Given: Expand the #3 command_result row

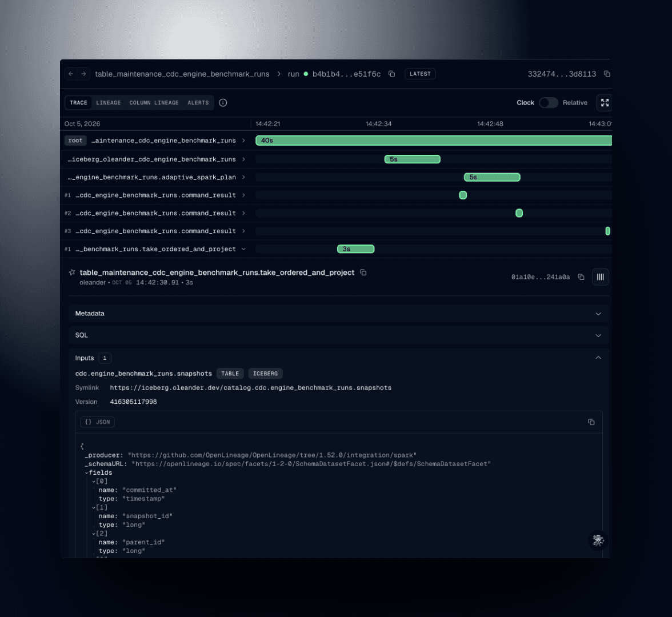Looking at the screenshot, I should [243, 231].
